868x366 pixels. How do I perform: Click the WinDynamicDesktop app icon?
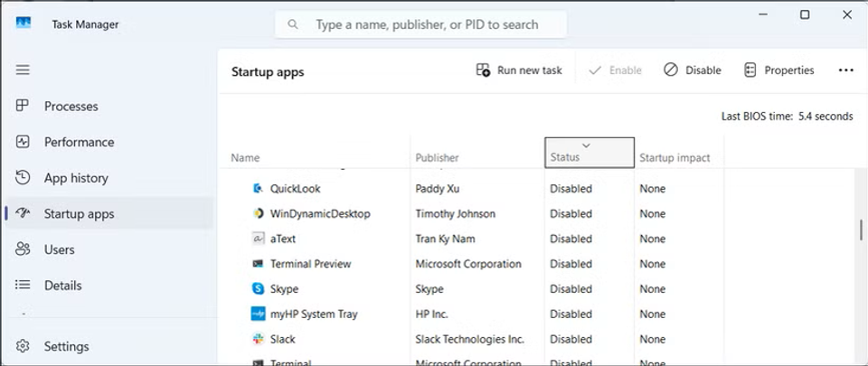pyautogui.click(x=258, y=213)
